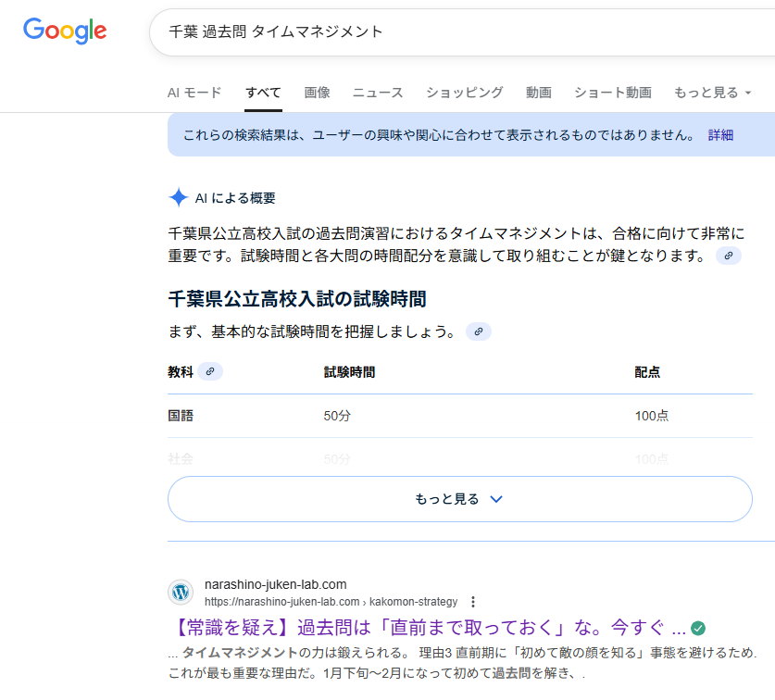
Task: Click 詳細 link in the blue notice
Action: click(x=720, y=135)
